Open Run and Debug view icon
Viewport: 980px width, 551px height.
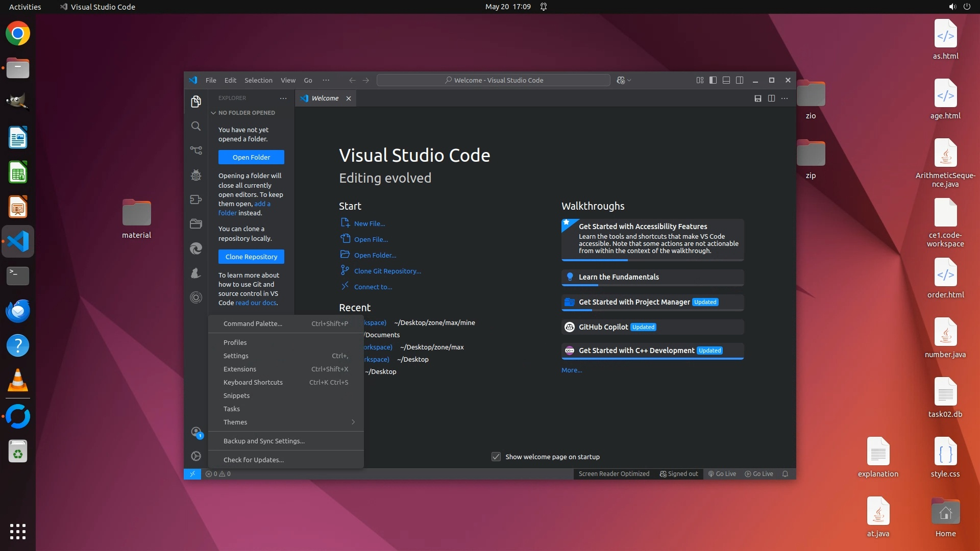point(196,175)
